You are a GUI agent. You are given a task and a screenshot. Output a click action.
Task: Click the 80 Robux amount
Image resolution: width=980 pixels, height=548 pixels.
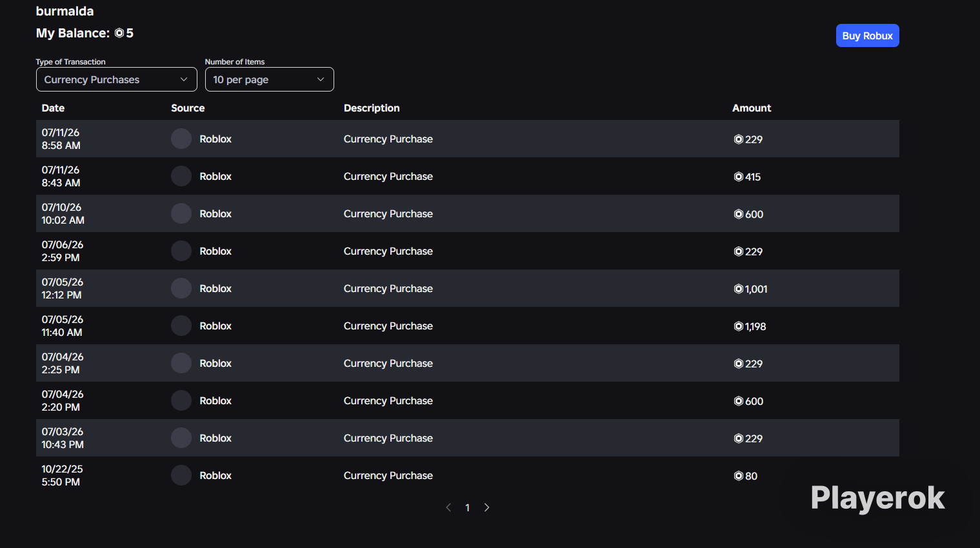click(746, 476)
